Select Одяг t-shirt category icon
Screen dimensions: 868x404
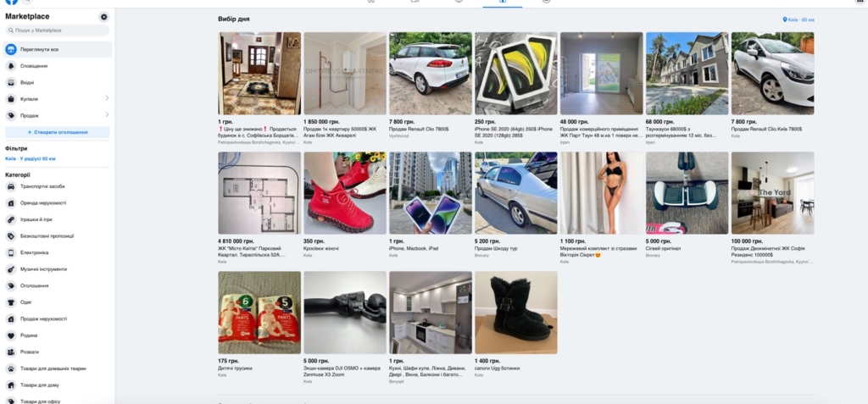pyautogui.click(x=10, y=302)
